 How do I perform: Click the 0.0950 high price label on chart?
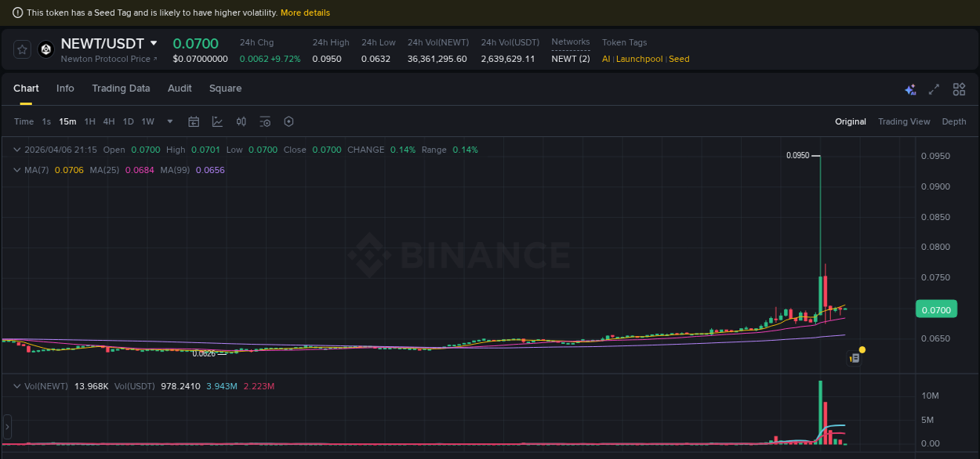(797, 156)
